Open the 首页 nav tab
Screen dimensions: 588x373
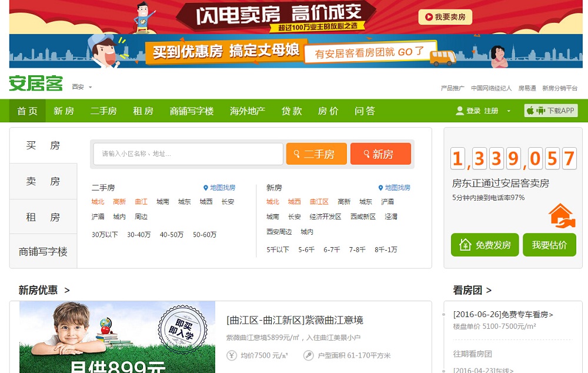pyautogui.click(x=28, y=111)
